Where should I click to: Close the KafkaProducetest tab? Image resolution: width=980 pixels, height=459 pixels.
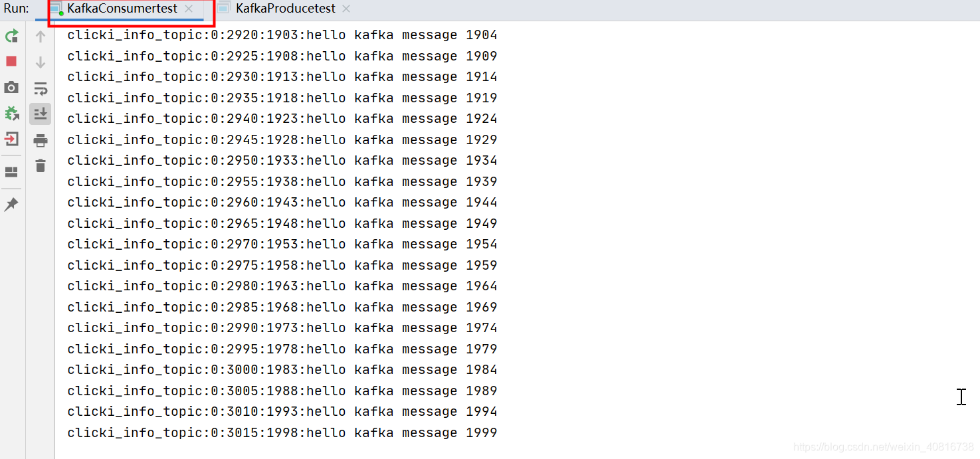tap(344, 9)
